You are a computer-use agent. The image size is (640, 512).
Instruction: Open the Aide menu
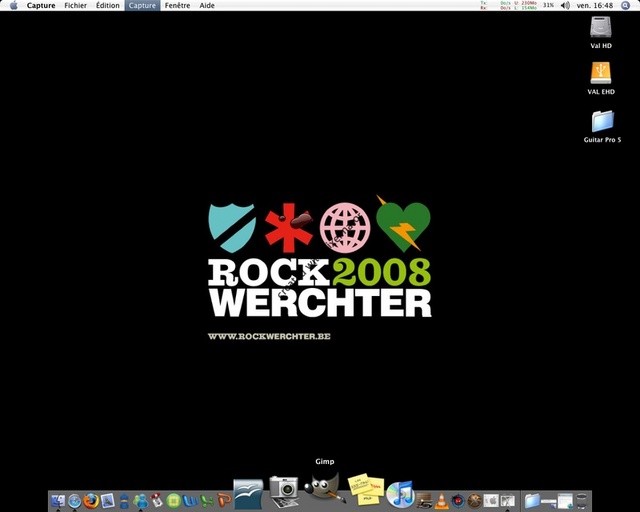click(x=207, y=5)
